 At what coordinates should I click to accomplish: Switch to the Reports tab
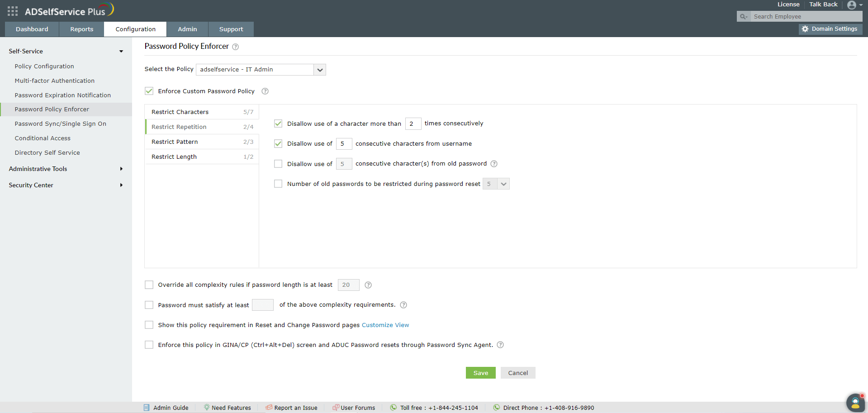pos(81,29)
